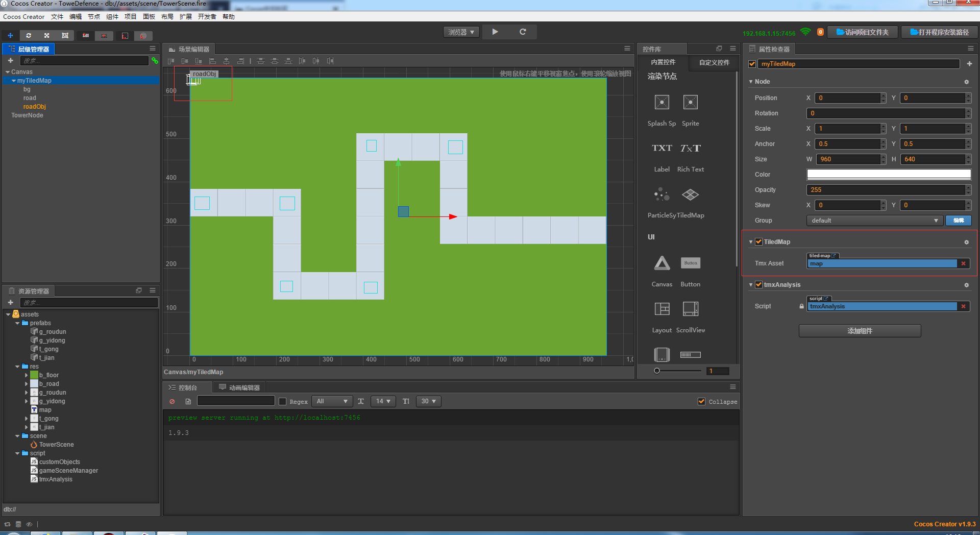This screenshot has height=535, width=980.
Task: Pick the ParticleSystem control icon
Action: coord(662,194)
